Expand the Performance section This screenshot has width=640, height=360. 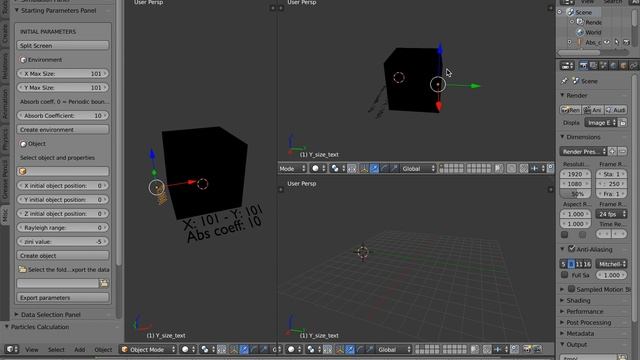click(562, 311)
